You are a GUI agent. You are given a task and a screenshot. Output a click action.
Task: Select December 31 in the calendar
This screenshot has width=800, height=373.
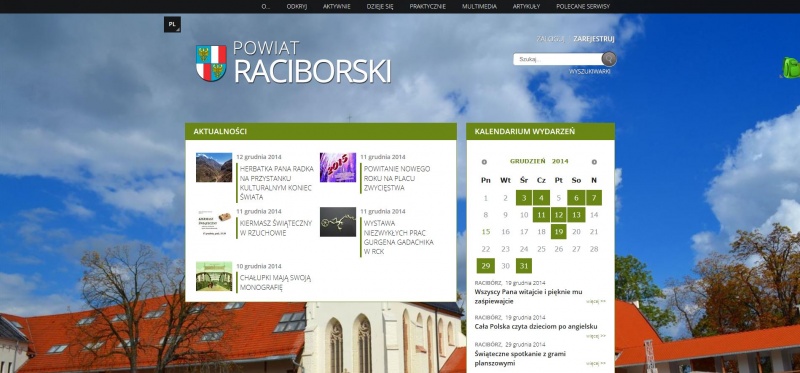[524, 265]
